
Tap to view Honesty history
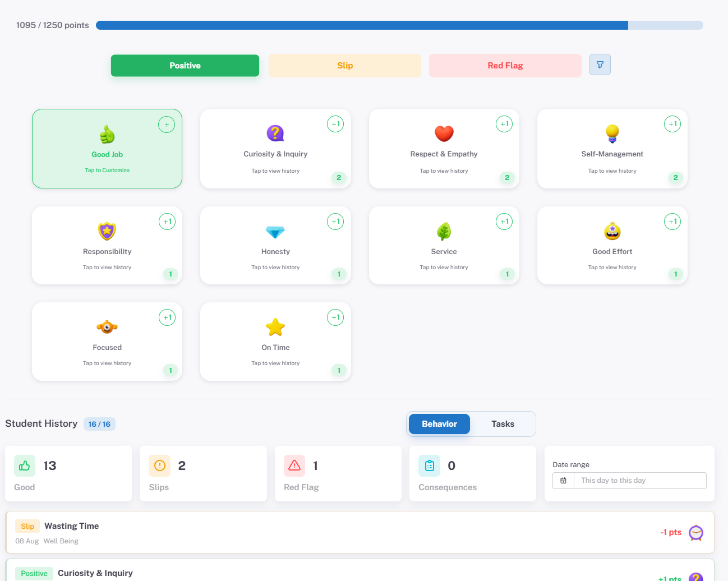275,268
